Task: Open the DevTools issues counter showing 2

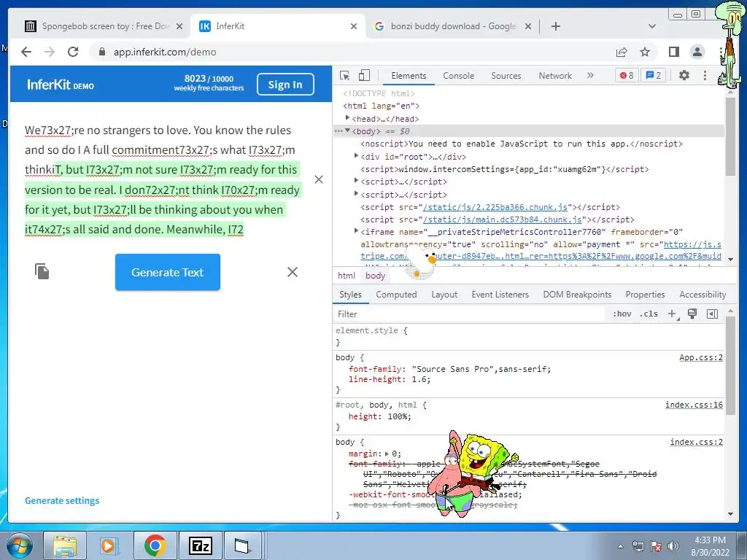Action: point(653,75)
